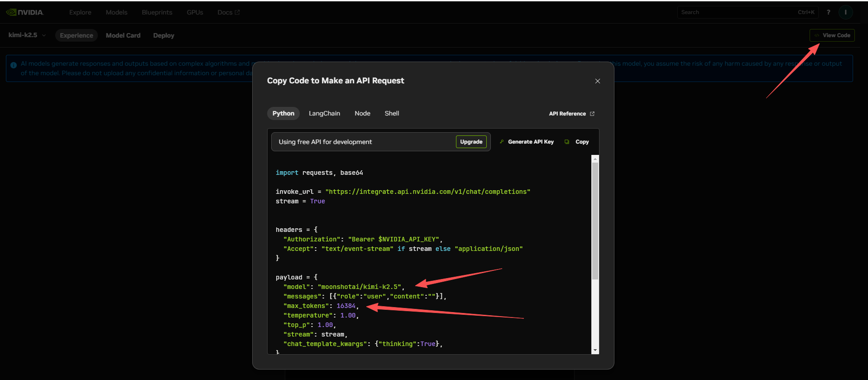Open the Models menu item
Screen dimensions: 868x380
pos(116,12)
